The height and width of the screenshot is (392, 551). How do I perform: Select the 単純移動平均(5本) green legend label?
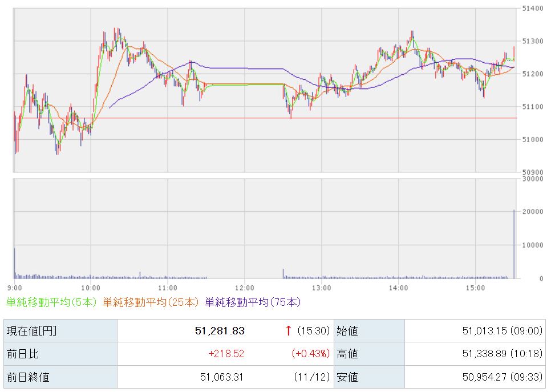(51, 302)
